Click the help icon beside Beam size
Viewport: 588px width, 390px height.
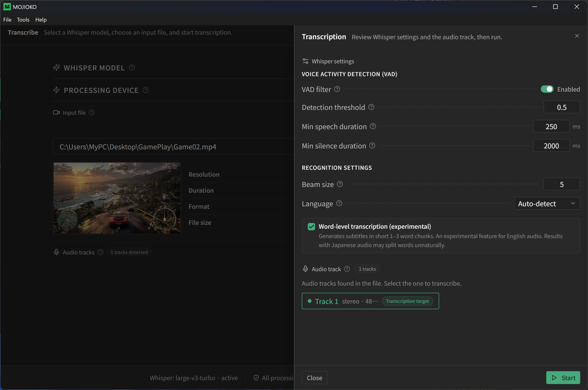340,184
